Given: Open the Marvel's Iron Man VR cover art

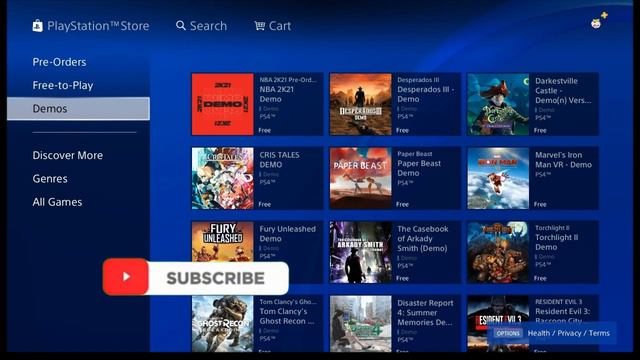Looking at the screenshot, I should point(498,178).
